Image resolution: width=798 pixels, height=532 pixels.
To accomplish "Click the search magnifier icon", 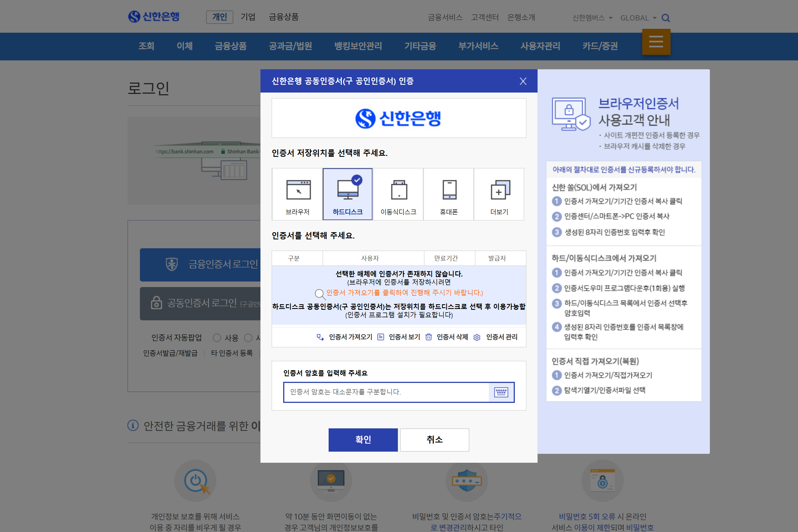I will (x=665, y=18).
